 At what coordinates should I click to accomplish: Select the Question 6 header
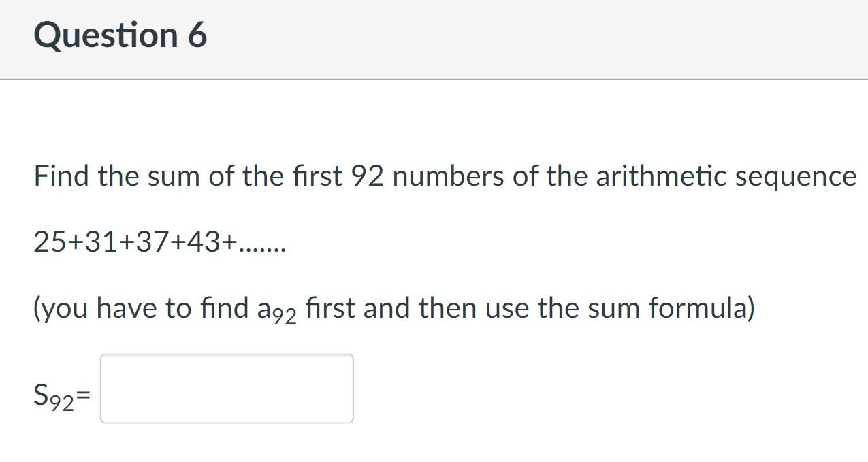[x=120, y=35]
